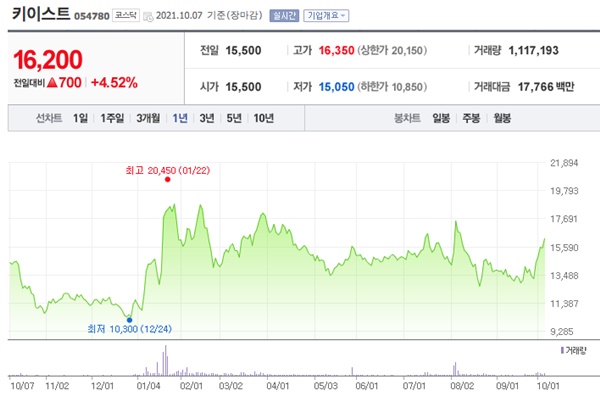This screenshot has height=401, width=600.
Task: Click the 10/07 x-axis date label
Action: tap(22, 386)
